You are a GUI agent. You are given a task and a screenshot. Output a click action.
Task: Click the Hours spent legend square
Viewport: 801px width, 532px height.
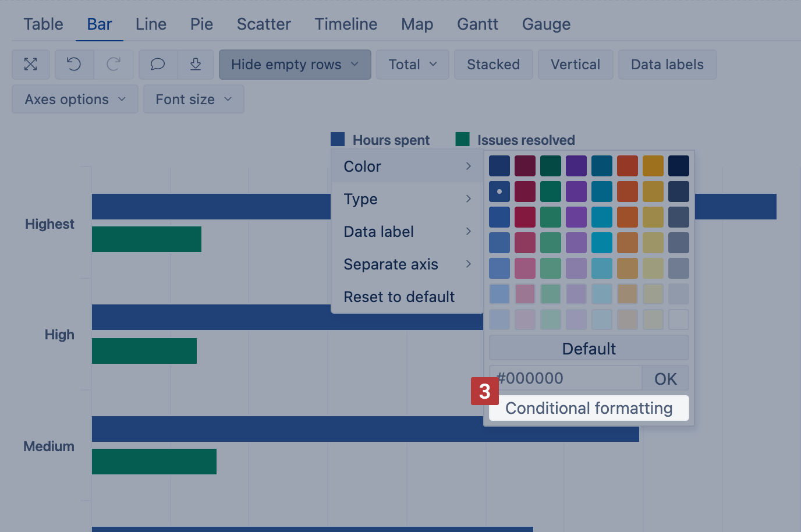tap(338, 140)
